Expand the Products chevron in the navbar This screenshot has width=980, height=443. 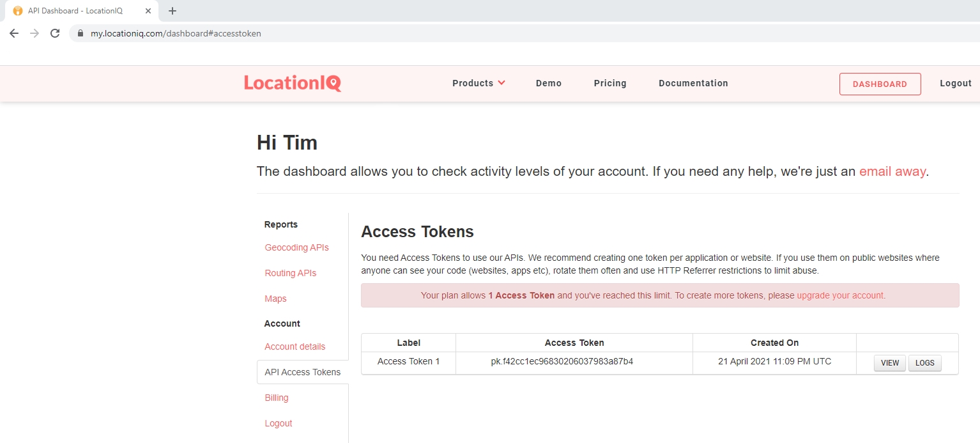502,83
